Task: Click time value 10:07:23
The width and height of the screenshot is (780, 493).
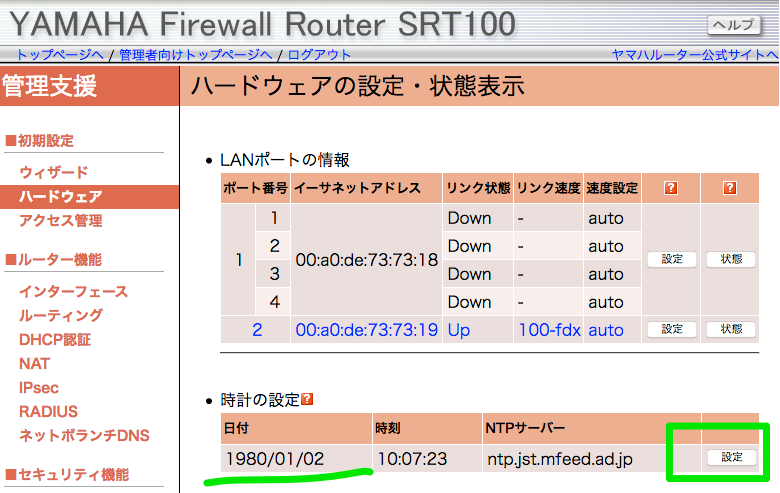Action: tap(412, 459)
